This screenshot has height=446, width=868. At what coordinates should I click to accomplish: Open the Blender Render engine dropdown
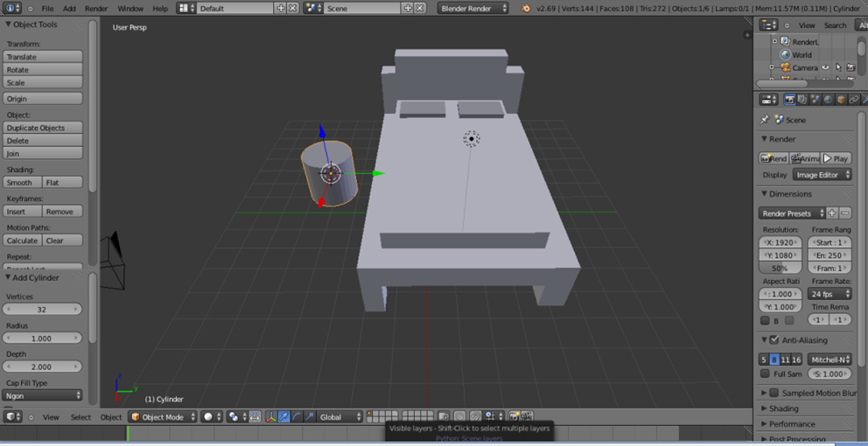click(472, 8)
